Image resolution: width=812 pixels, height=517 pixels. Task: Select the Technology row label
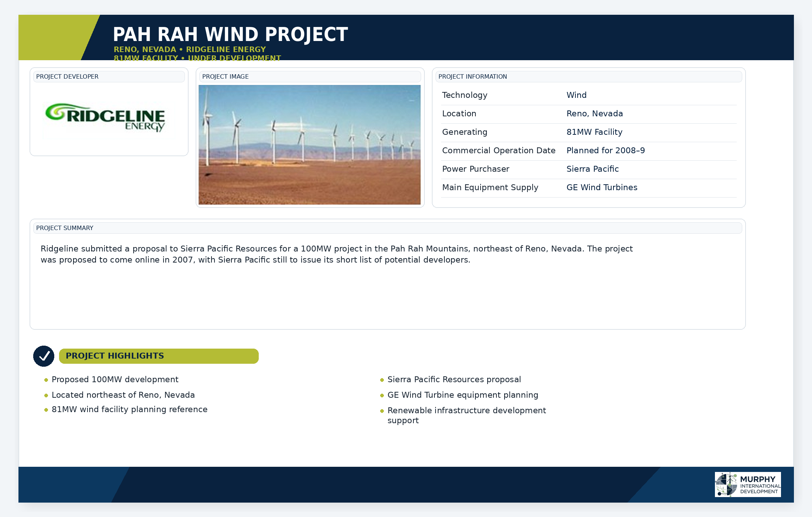pos(465,95)
